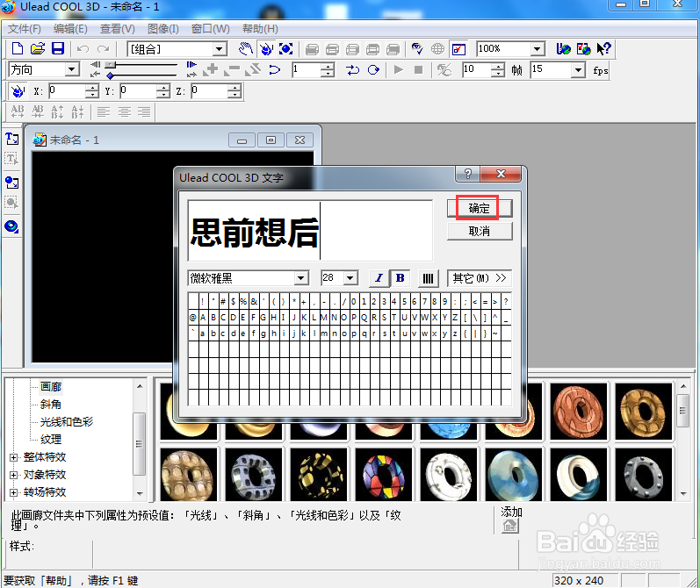Select 画廊 in the gallery tree
This screenshot has width=700, height=588.
tap(50, 387)
